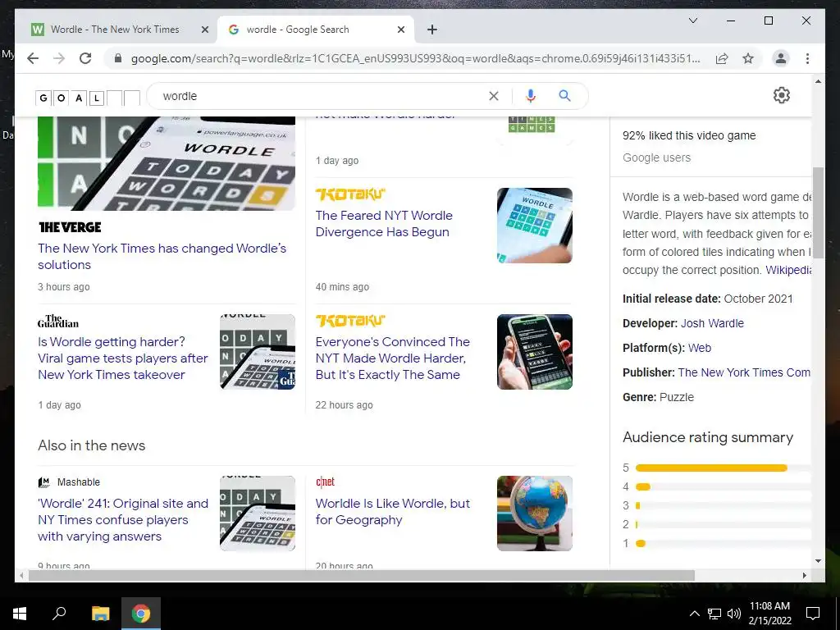Clear the wordle search query
840x630 pixels.
(x=493, y=96)
